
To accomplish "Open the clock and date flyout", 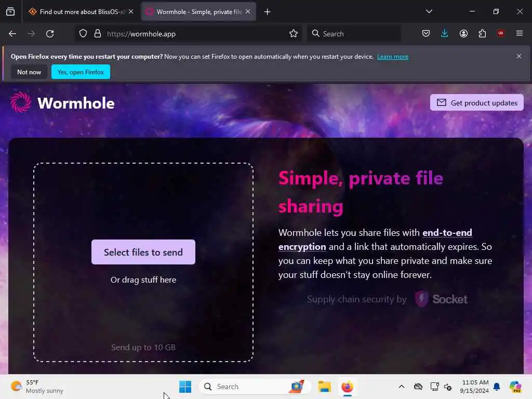I will tap(474, 387).
